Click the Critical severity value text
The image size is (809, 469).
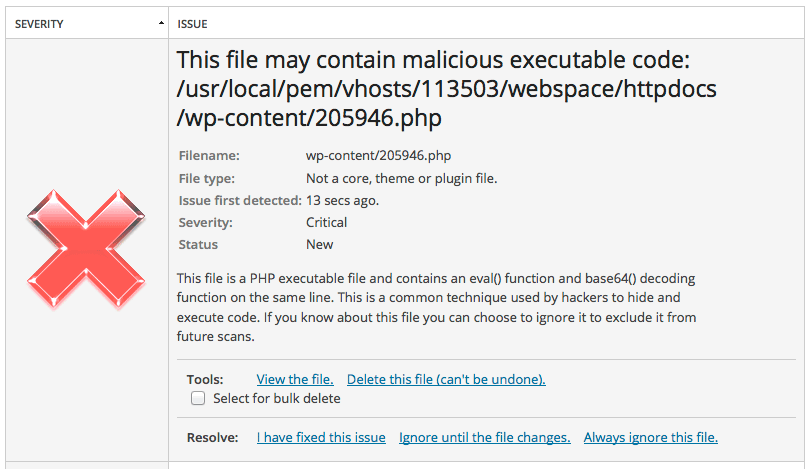click(327, 222)
